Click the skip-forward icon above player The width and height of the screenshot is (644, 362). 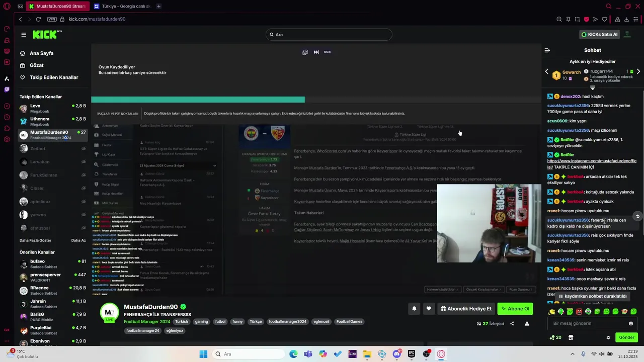316,52
